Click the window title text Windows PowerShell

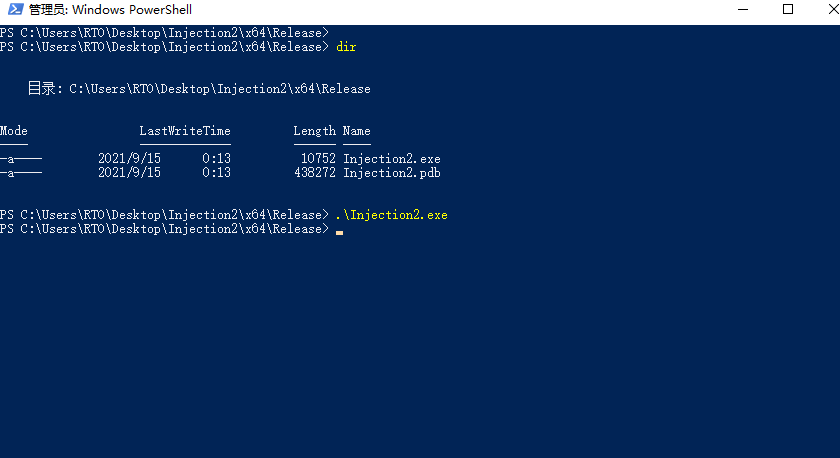click(x=131, y=10)
